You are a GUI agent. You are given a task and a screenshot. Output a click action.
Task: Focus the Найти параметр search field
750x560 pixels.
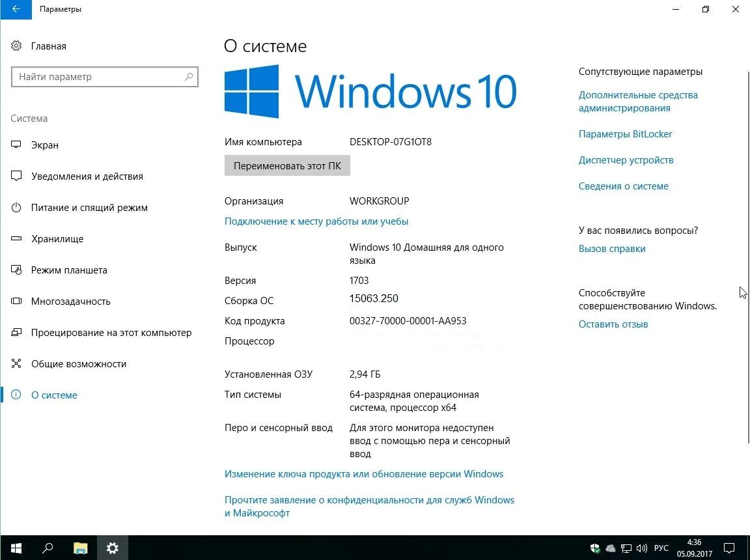[x=104, y=77]
